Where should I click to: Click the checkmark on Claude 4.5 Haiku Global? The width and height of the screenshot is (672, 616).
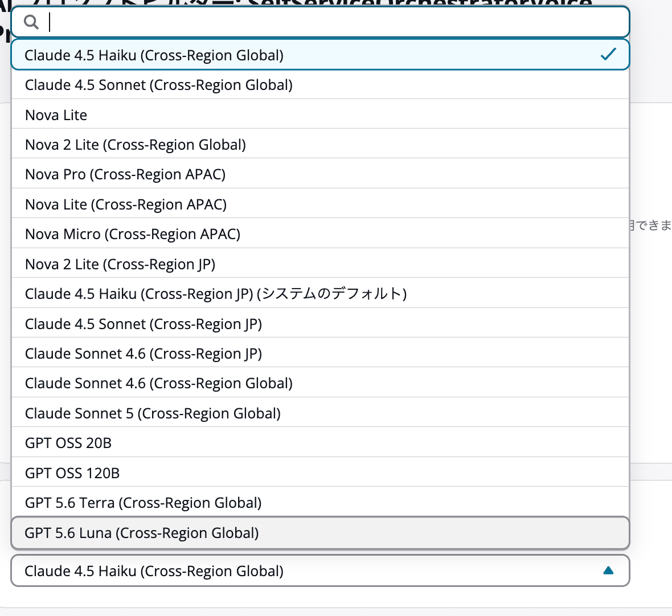point(608,55)
